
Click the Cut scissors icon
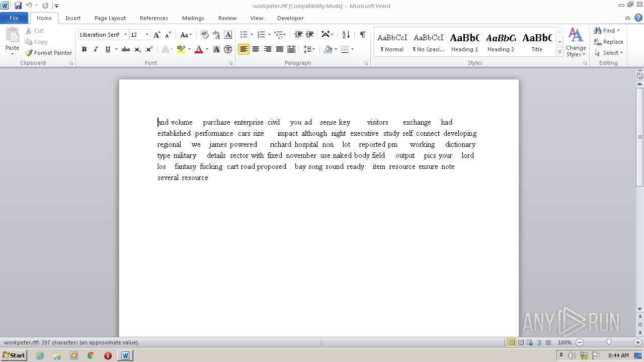point(29,31)
